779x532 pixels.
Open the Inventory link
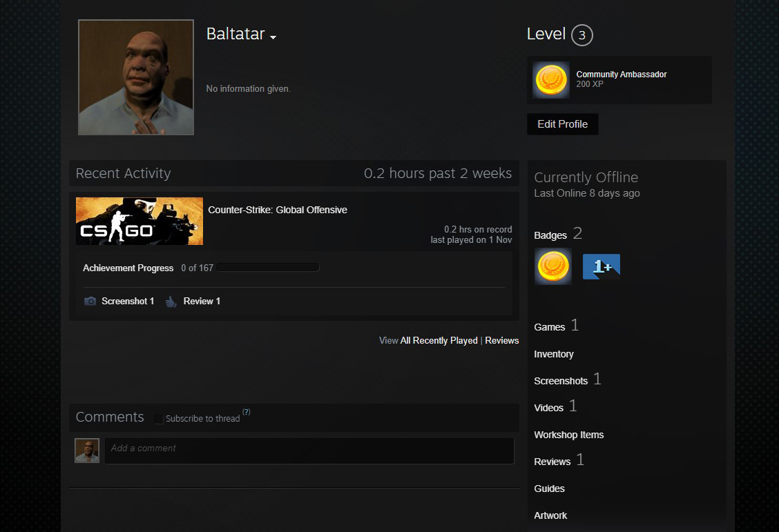click(x=554, y=355)
